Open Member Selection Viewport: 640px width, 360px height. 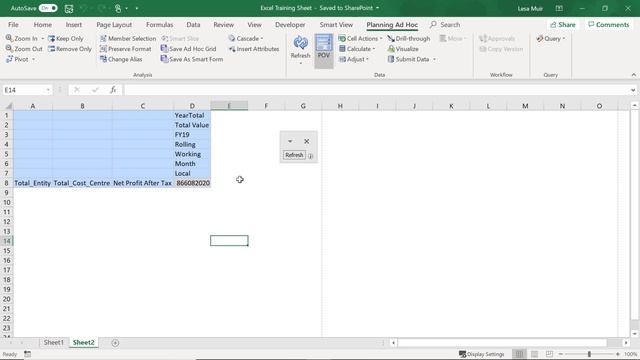(128, 38)
